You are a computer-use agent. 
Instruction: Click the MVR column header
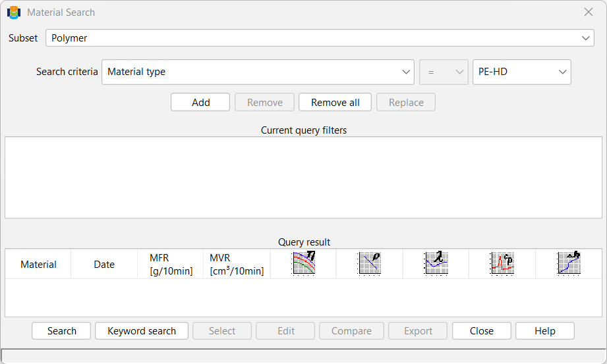(x=237, y=264)
